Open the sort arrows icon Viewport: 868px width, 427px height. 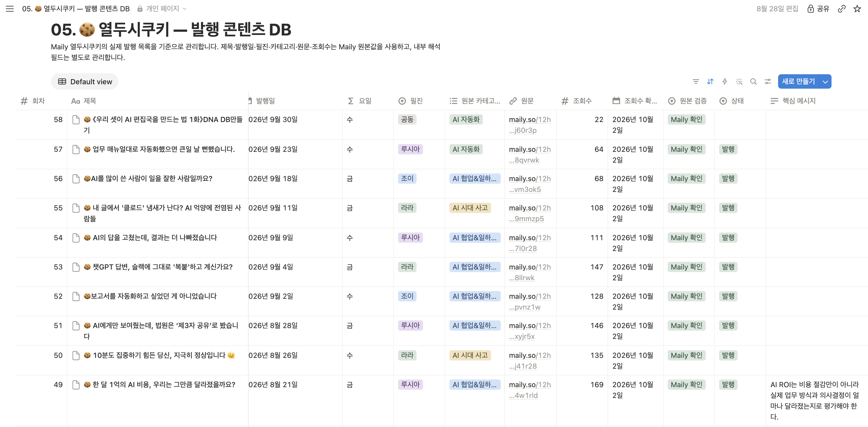(x=710, y=81)
